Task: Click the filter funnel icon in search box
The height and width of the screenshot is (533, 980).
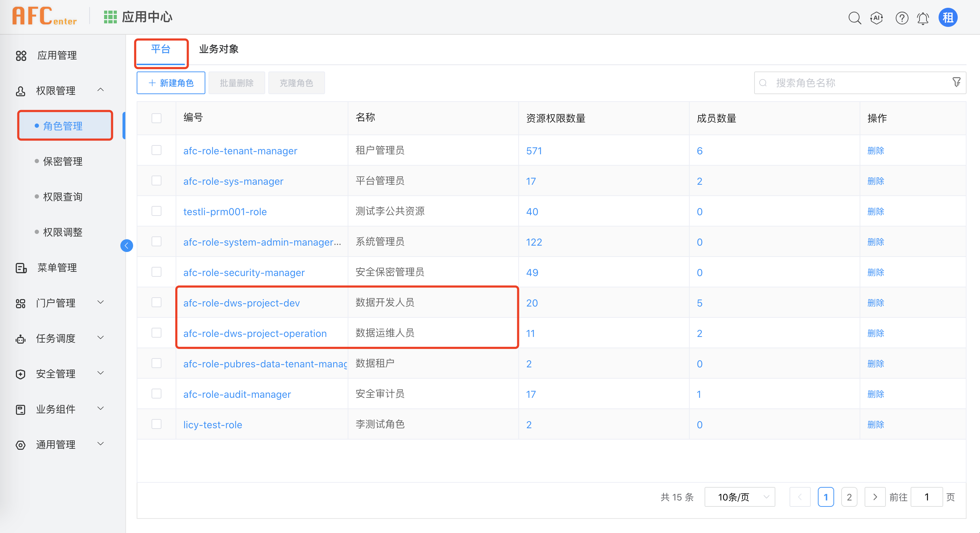Action: (x=956, y=82)
